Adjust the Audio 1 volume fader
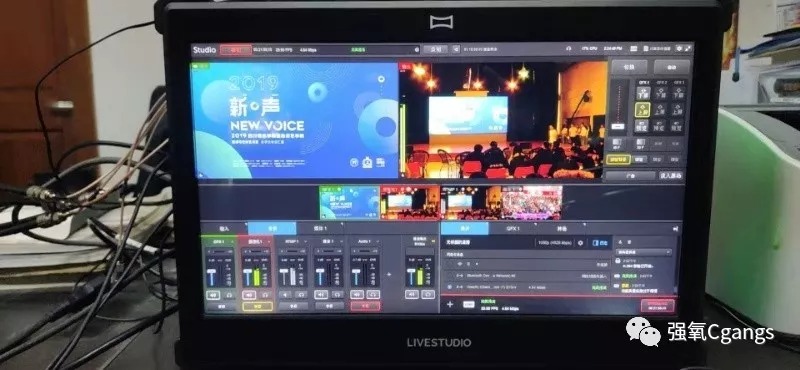This screenshot has height=370, width=800. click(357, 276)
